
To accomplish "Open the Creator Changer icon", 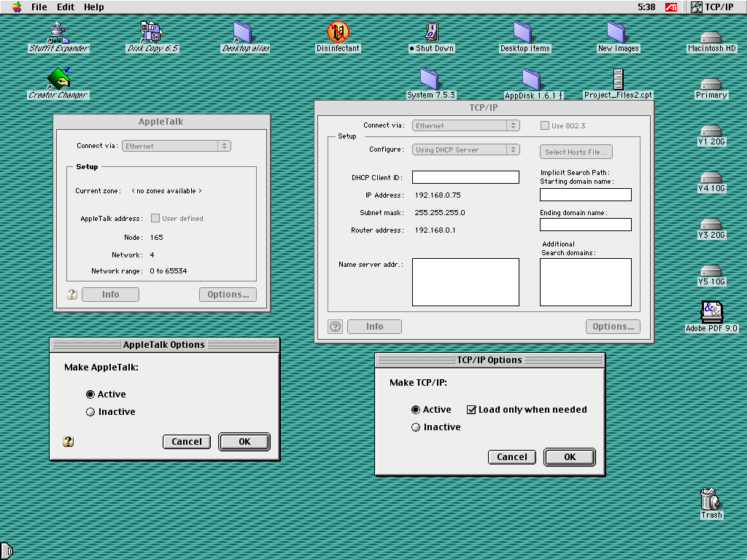I will 58,79.
